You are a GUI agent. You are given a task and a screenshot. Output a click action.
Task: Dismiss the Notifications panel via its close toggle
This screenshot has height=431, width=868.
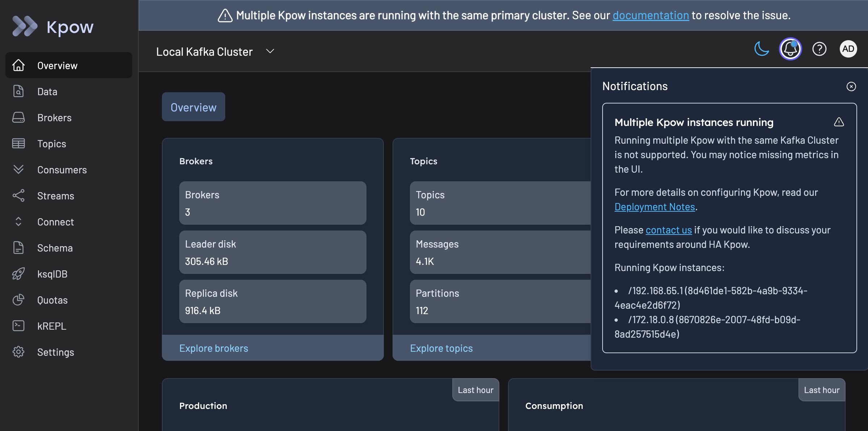(851, 86)
